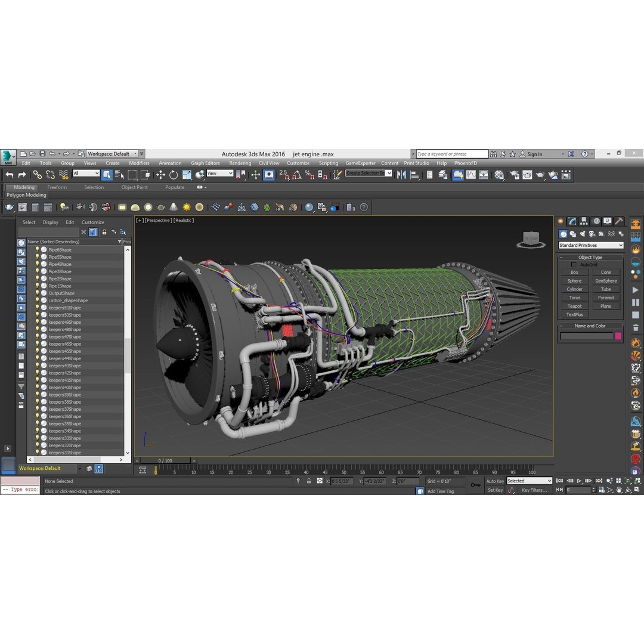Toggle visibility bulb of OutputShape

coord(37,293)
